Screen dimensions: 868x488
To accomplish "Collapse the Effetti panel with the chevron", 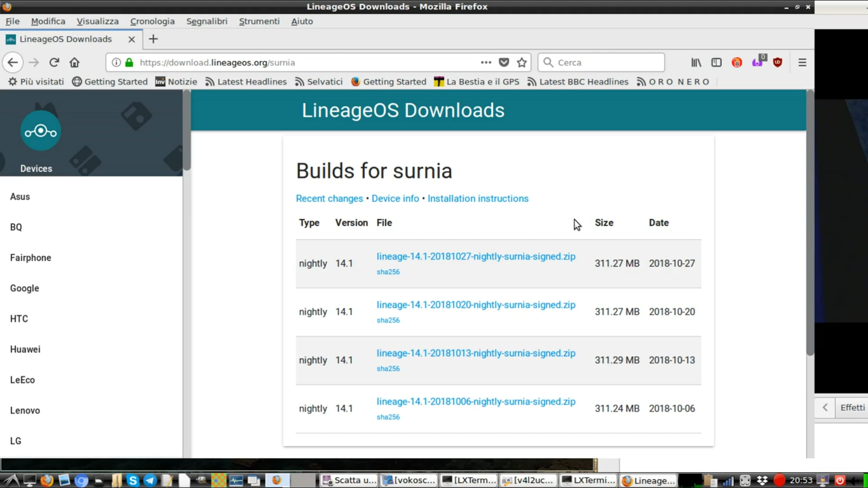I will [x=825, y=408].
